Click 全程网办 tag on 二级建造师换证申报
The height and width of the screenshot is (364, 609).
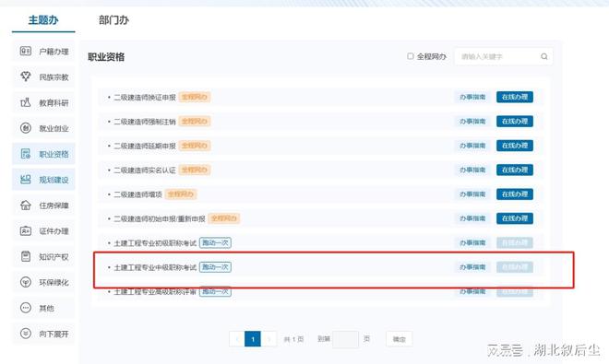coord(195,97)
